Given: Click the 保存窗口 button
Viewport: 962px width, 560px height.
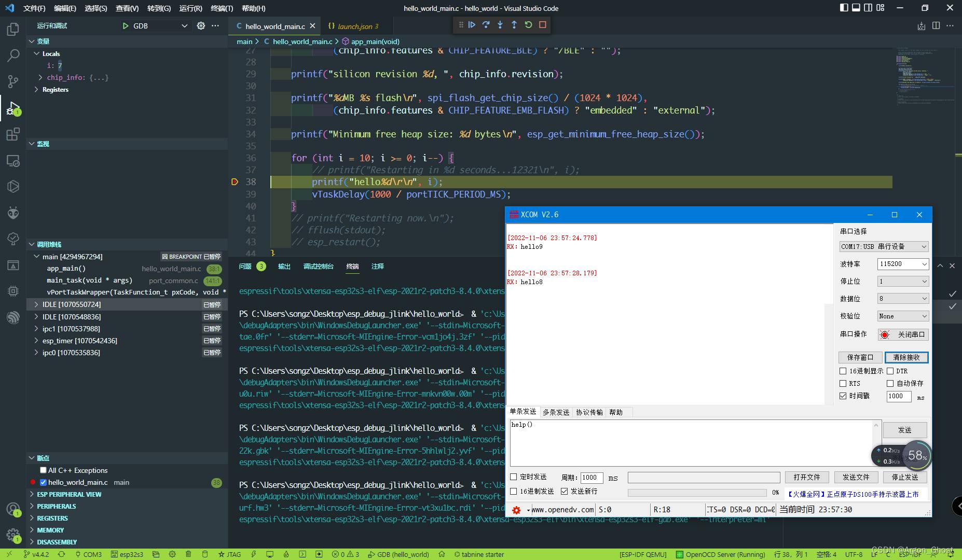Looking at the screenshot, I should [x=860, y=357].
